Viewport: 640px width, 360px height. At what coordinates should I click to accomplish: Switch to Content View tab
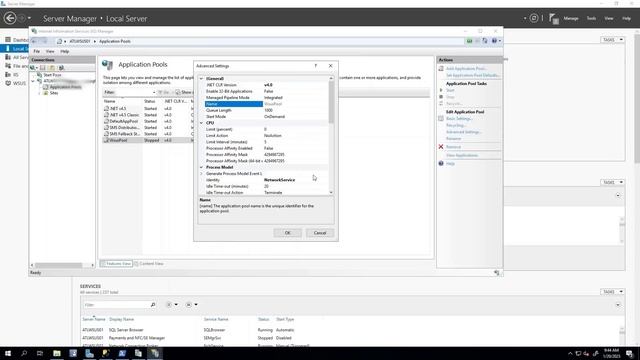tap(149, 264)
